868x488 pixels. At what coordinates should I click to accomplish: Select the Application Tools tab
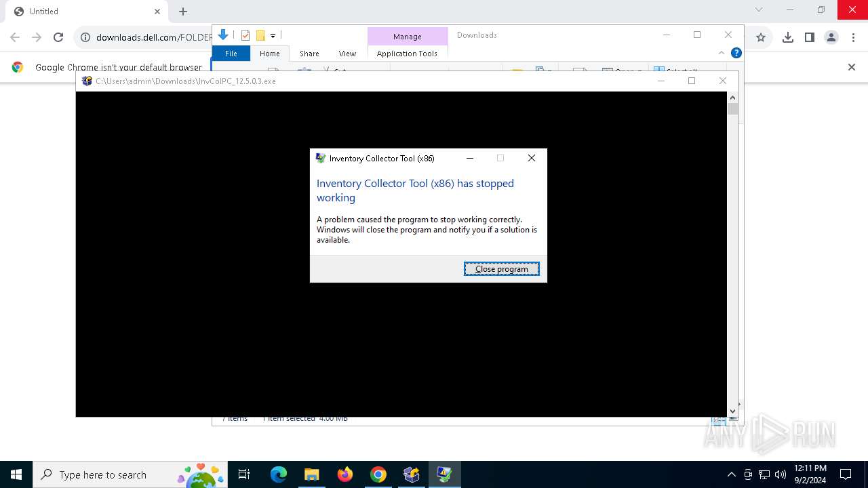[x=407, y=54]
